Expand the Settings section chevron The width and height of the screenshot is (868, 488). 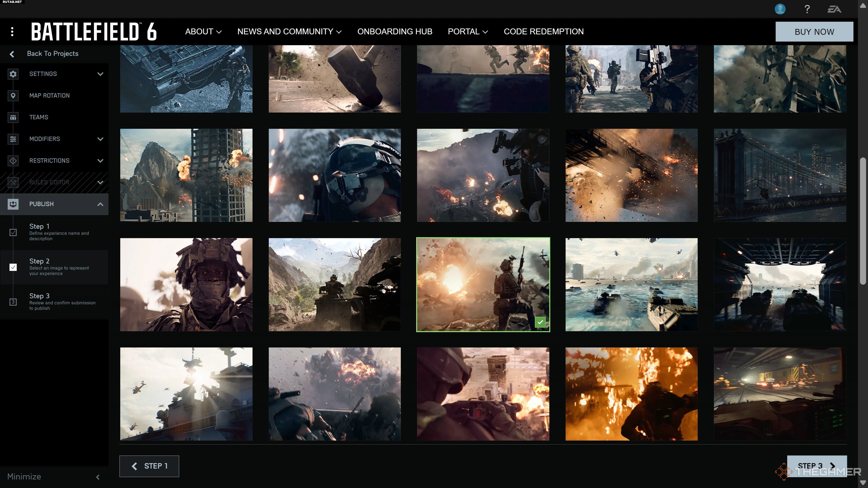[x=100, y=74]
